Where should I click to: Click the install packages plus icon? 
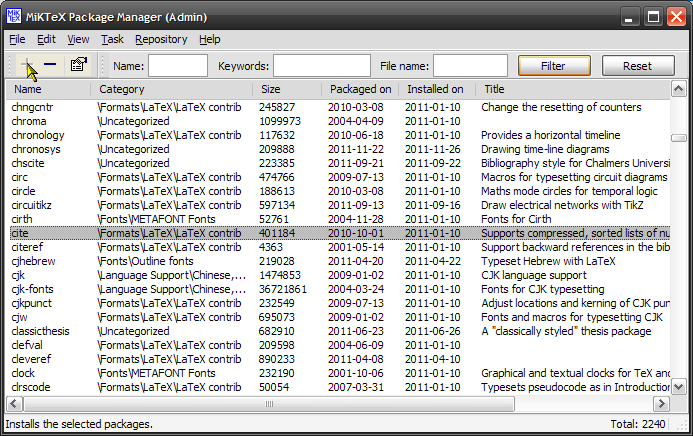[27, 65]
